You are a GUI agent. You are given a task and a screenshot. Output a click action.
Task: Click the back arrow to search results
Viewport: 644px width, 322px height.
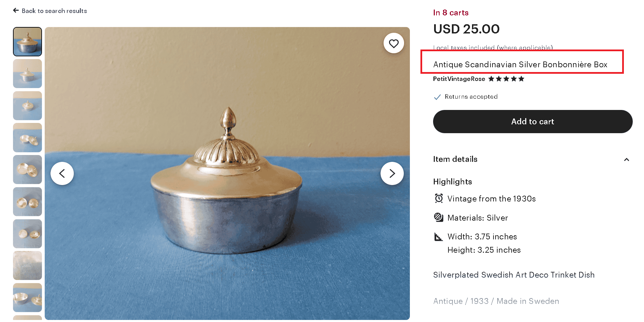pyautogui.click(x=16, y=11)
